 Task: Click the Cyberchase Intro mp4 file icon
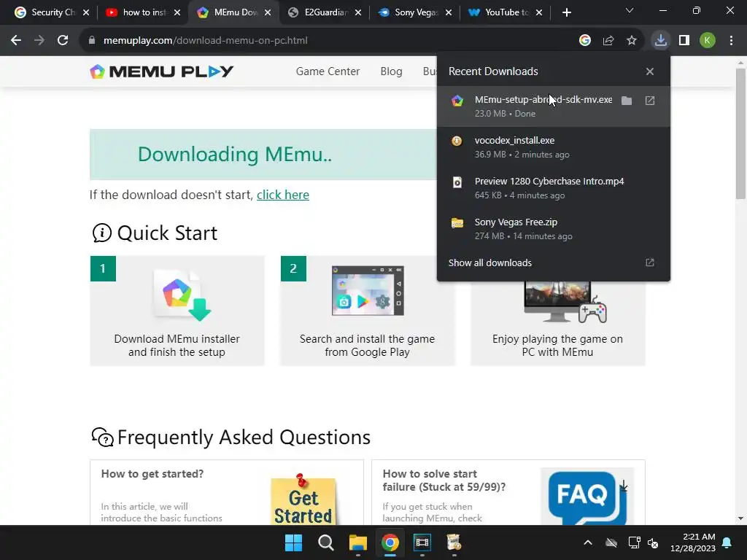(457, 182)
